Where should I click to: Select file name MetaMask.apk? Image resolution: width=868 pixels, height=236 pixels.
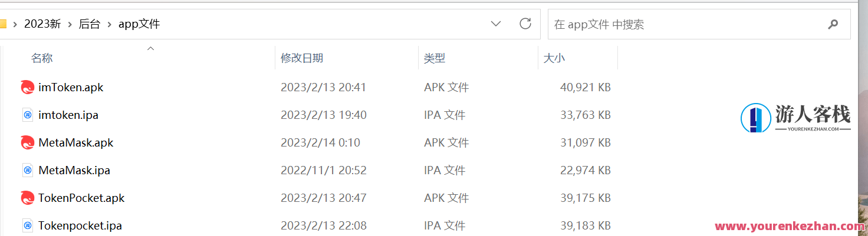(x=76, y=142)
